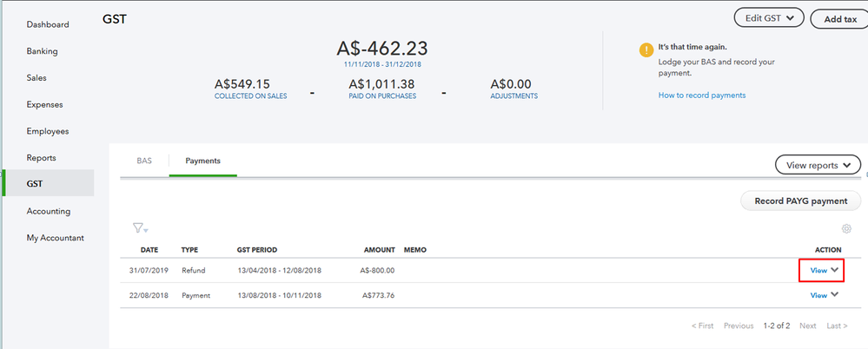
Task: Click the Collected on Sales label
Action: pyautogui.click(x=250, y=95)
